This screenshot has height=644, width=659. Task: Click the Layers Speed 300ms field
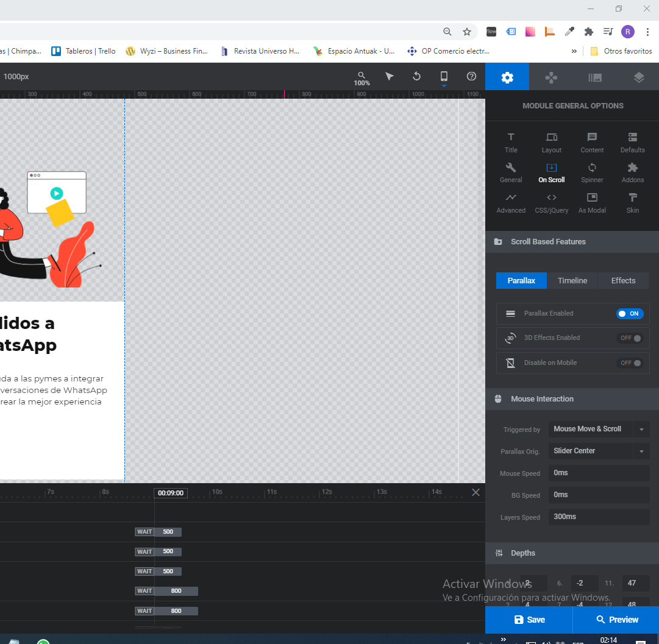[599, 517]
